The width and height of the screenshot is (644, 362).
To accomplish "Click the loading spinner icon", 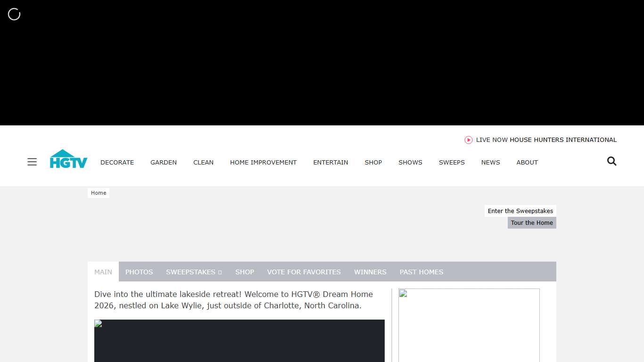I will [14, 14].
